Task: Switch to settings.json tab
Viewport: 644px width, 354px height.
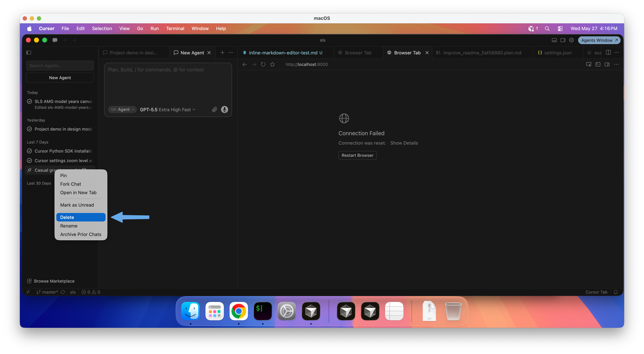Action: tap(558, 53)
